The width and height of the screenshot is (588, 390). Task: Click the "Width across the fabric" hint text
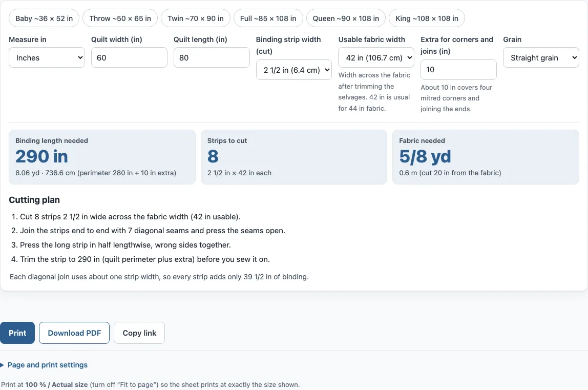pyautogui.click(x=374, y=92)
